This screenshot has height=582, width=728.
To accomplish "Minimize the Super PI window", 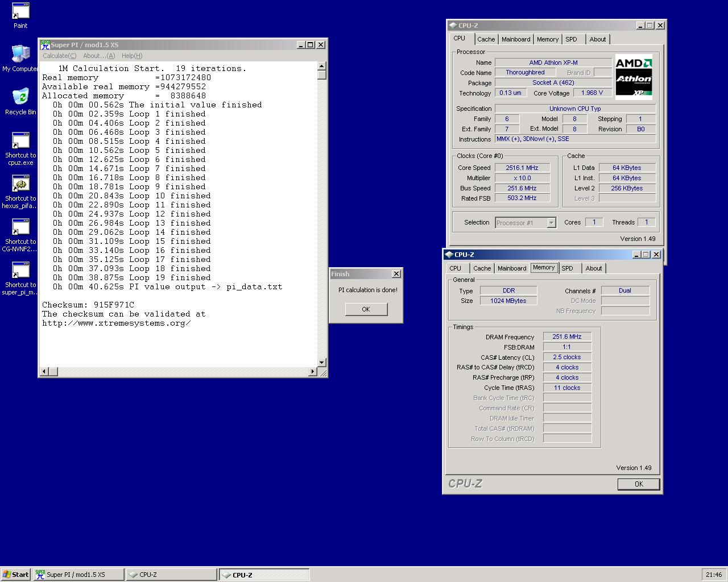I will pos(301,44).
